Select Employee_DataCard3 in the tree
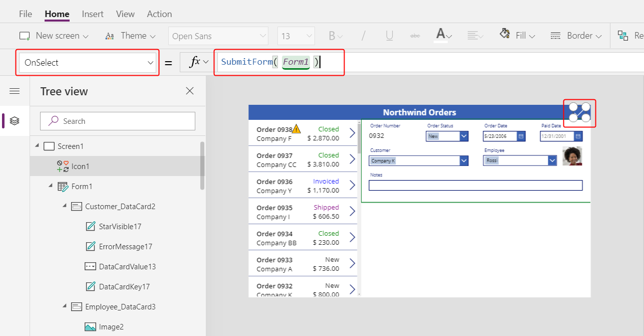Viewport: 644px width, 336px height. 120,306
